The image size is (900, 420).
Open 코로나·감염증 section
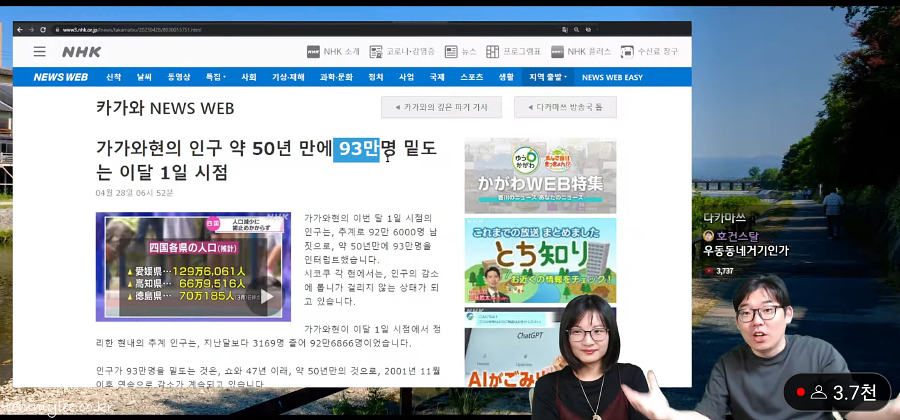(x=402, y=52)
